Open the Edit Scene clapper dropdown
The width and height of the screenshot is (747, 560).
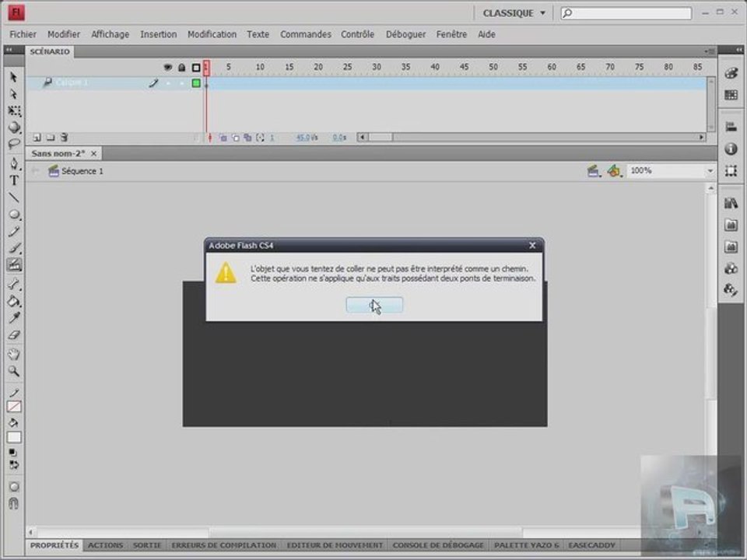coord(593,171)
